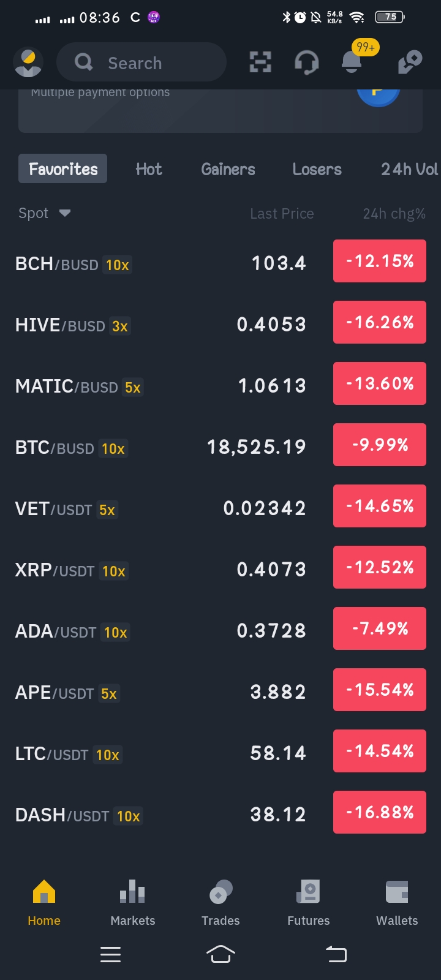Tap the rocket launchpad icon
This screenshot has width=441, height=980.
tap(410, 62)
